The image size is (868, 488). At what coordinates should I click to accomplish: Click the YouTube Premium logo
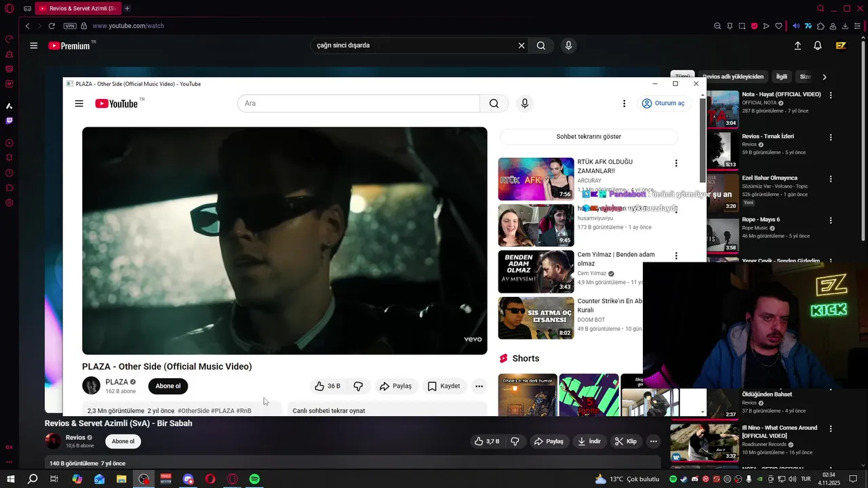click(x=69, y=45)
